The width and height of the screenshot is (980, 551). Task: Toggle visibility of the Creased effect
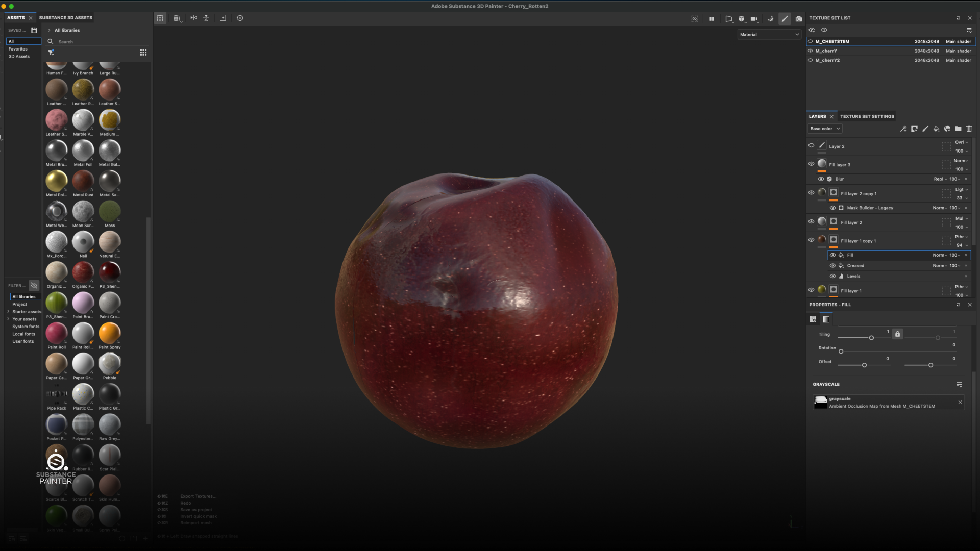[x=833, y=266]
